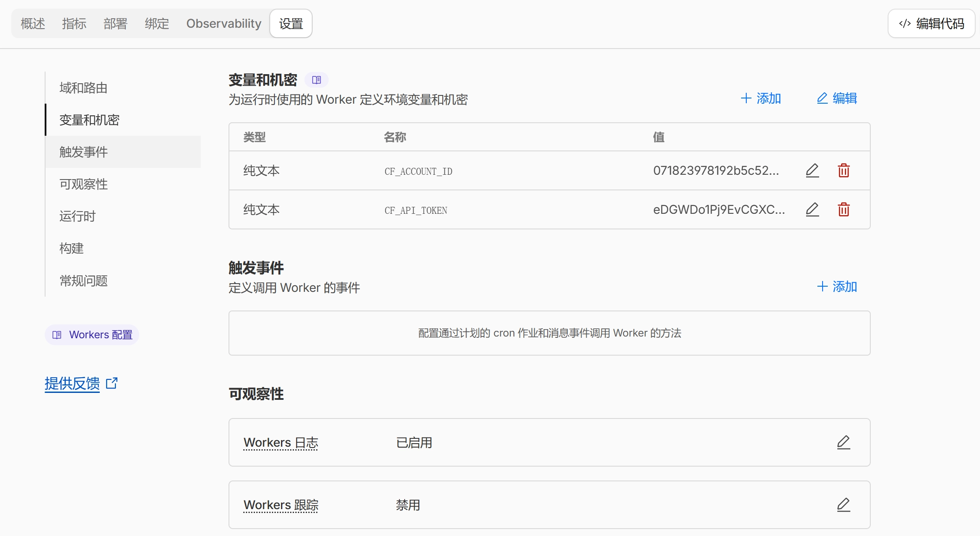Edit the CF_ACCOUNT_ID variable using pencil icon
The height and width of the screenshot is (536, 980).
coord(812,170)
